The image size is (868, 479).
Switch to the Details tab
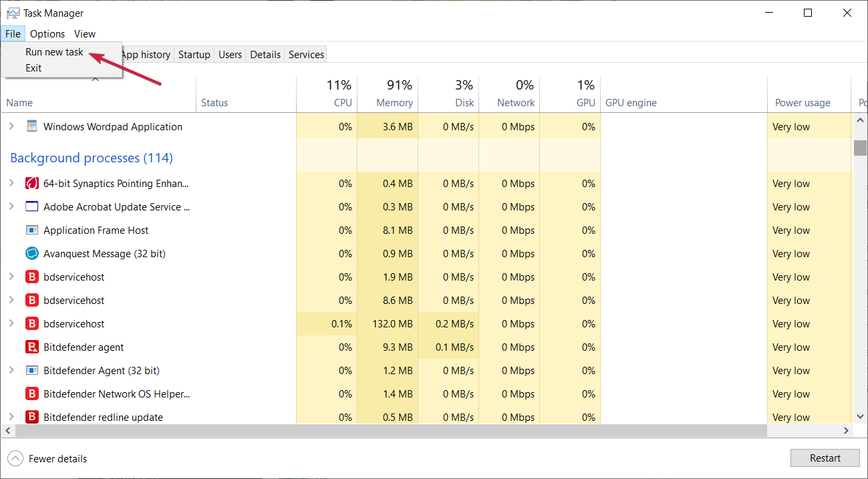[x=265, y=55]
